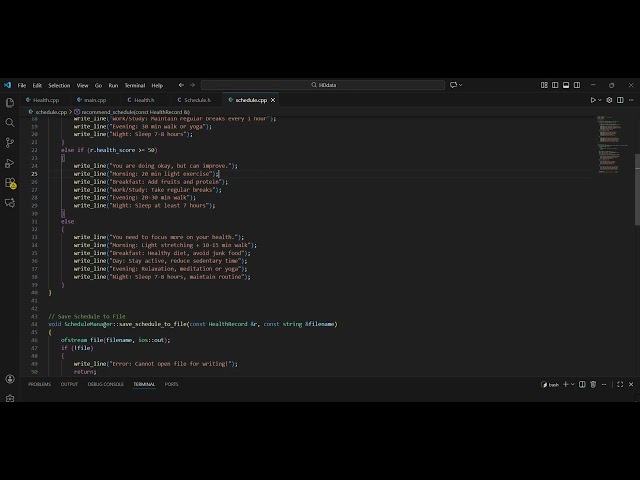640x480 pixels.
Task: Open the Selection menu
Action: [59, 85]
